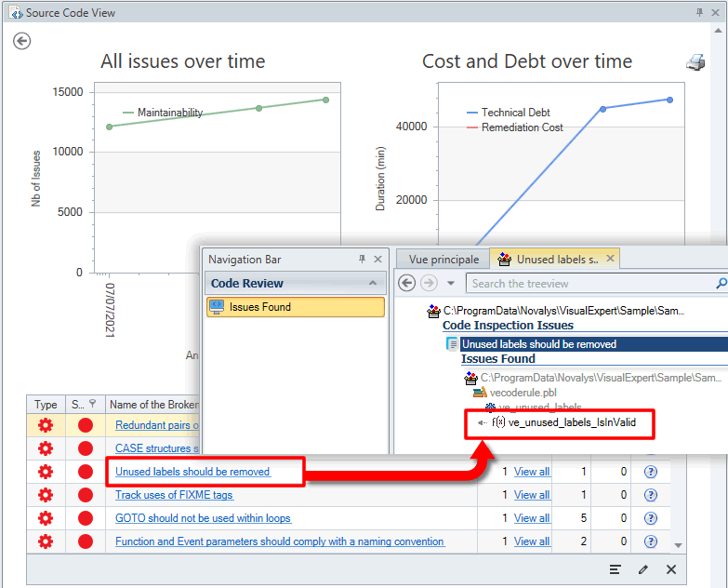Screen dimensions: 728x588
Task: Pin the Source Code View panel
Action: click(x=699, y=13)
